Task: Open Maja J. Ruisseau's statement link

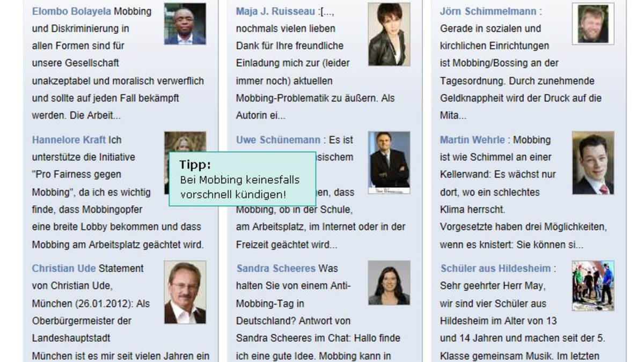Action: [x=275, y=11]
